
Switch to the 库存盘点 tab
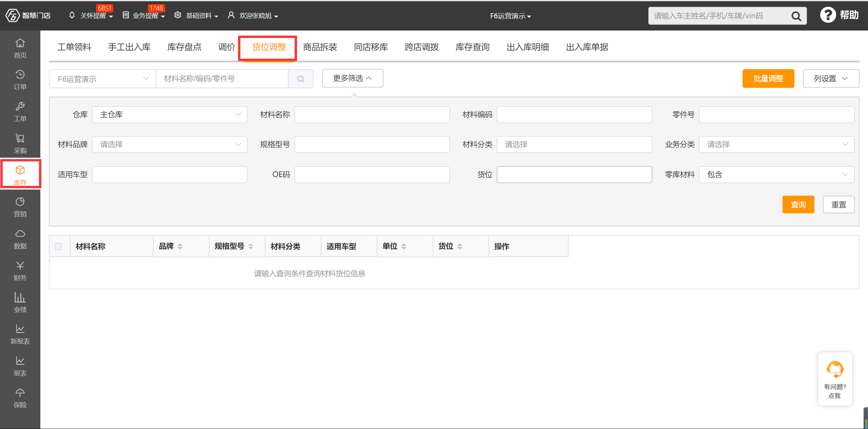point(184,47)
